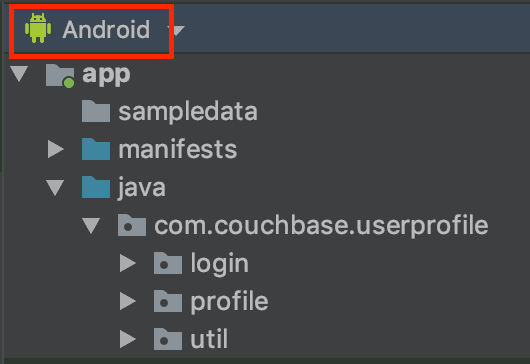Click the blue java folder icon
The image size is (530, 364).
[96, 187]
